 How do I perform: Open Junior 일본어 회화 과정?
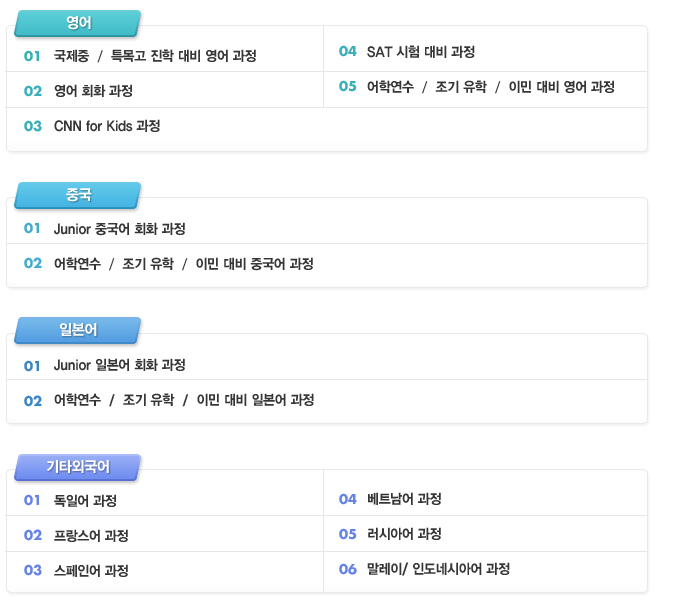pyautogui.click(x=120, y=365)
